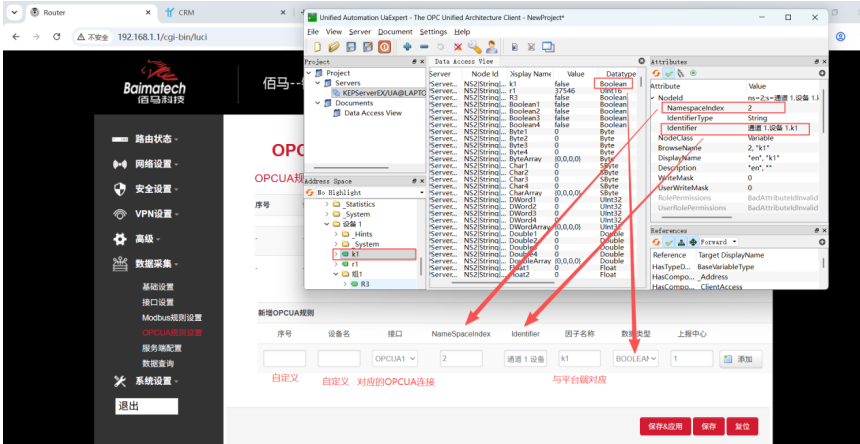Open the Help menu in UaExpert

pos(462,32)
